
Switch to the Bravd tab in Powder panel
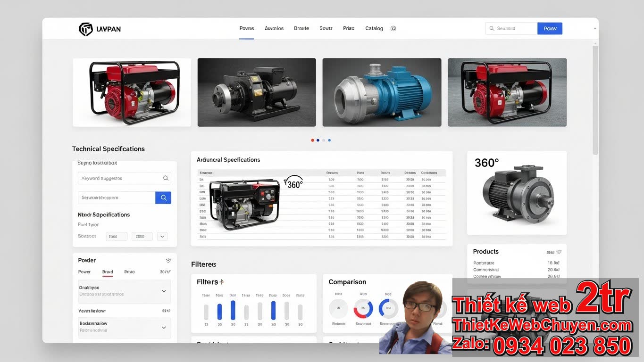click(108, 272)
